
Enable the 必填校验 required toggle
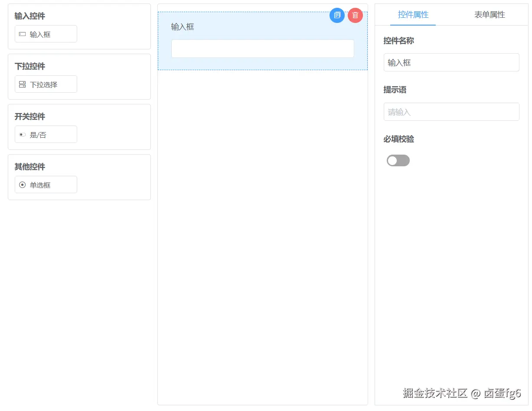click(398, 160)
